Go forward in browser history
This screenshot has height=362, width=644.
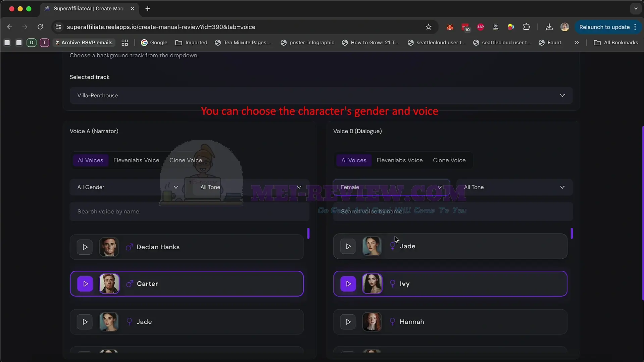point(24,27)
